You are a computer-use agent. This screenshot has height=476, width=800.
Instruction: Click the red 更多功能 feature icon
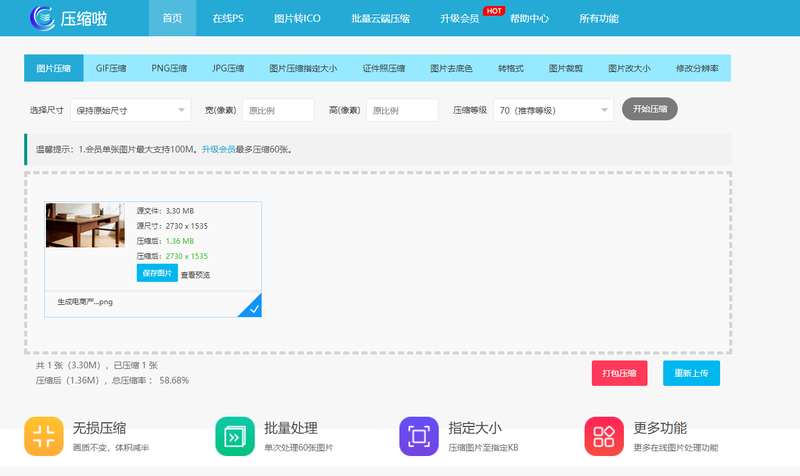[x=604, y=436]
